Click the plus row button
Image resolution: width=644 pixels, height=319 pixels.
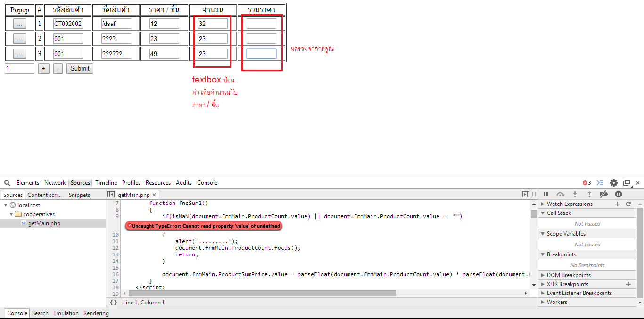(x=44, y=68)
